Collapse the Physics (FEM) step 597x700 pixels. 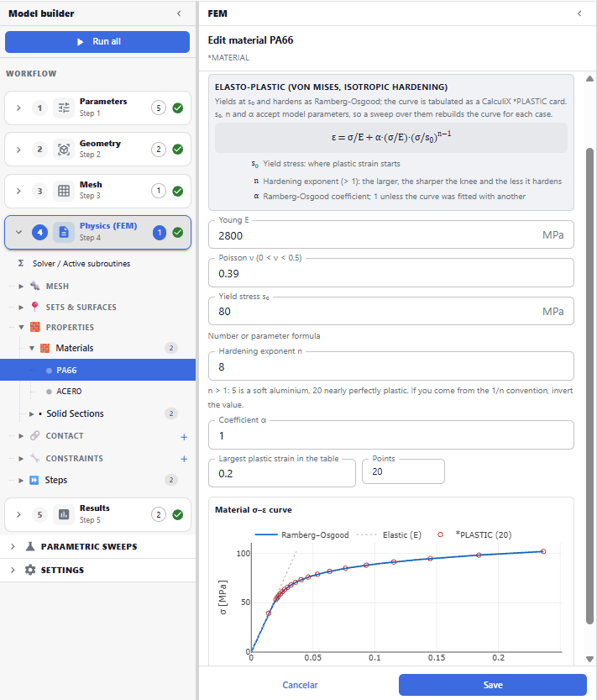[18, 232]
